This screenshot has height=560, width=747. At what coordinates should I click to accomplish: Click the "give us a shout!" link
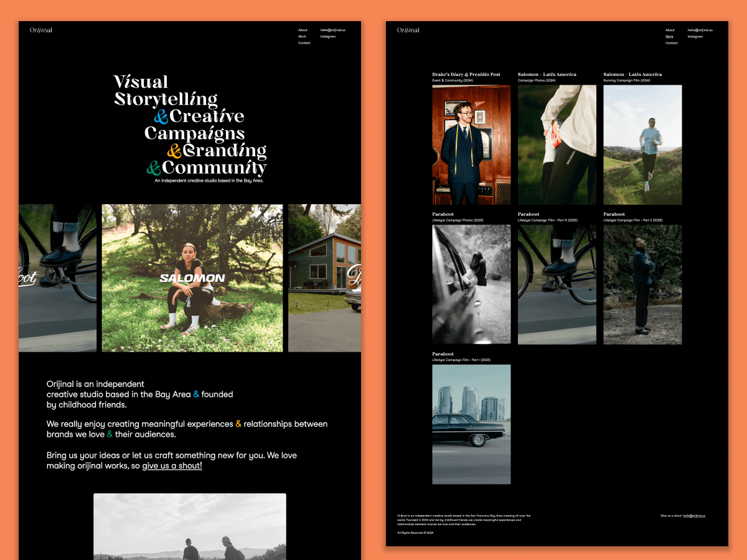click(172, 465)
